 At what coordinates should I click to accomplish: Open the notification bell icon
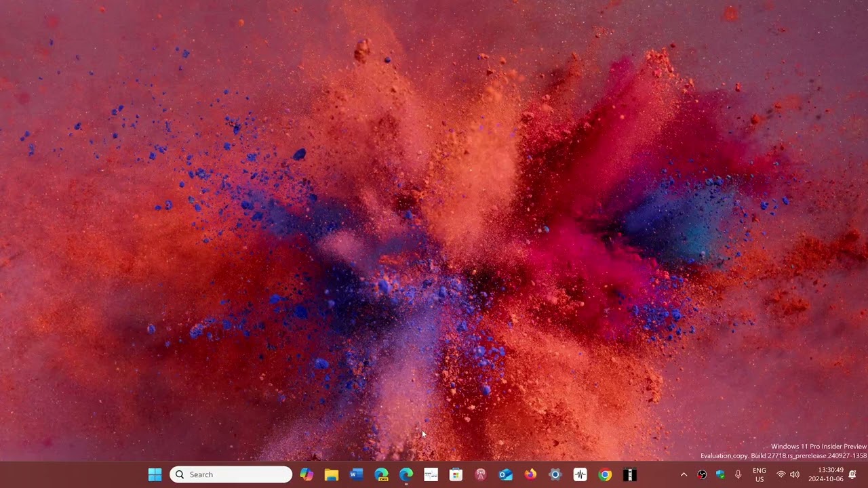point(852,474)
